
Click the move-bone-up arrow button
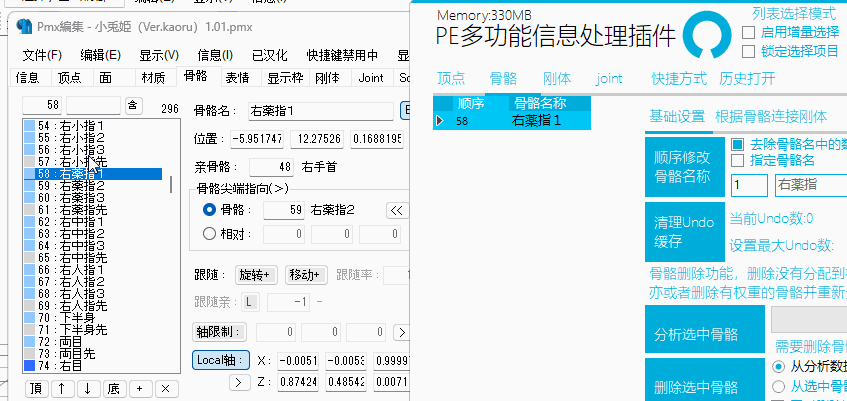(62, 388)
